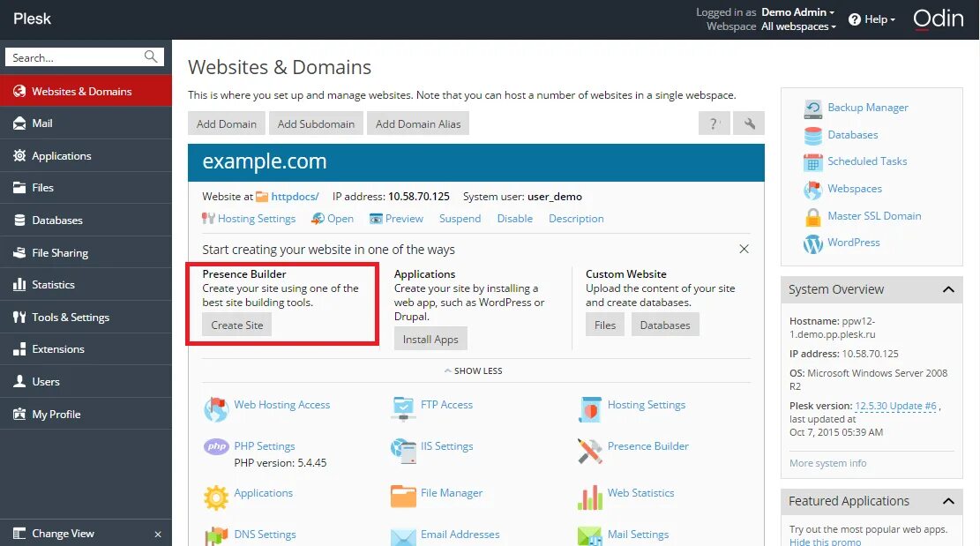This screenshot has height=546, width=980.
Task: Click the wrench settings button
Action: pos(749,123)
